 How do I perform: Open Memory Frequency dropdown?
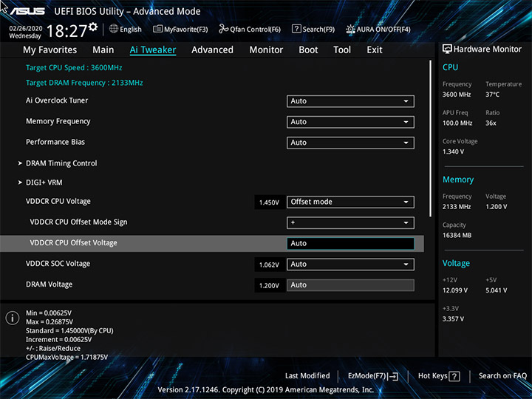coord(350,122)
